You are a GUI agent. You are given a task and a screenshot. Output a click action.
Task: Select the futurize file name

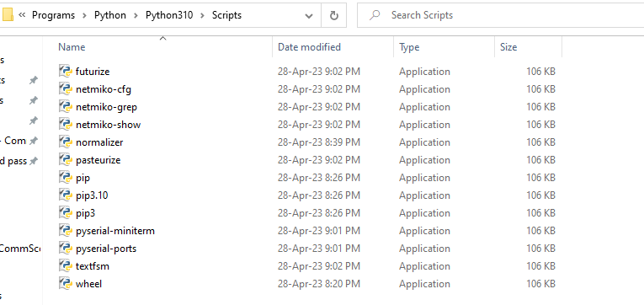click(x=93, y=72)
